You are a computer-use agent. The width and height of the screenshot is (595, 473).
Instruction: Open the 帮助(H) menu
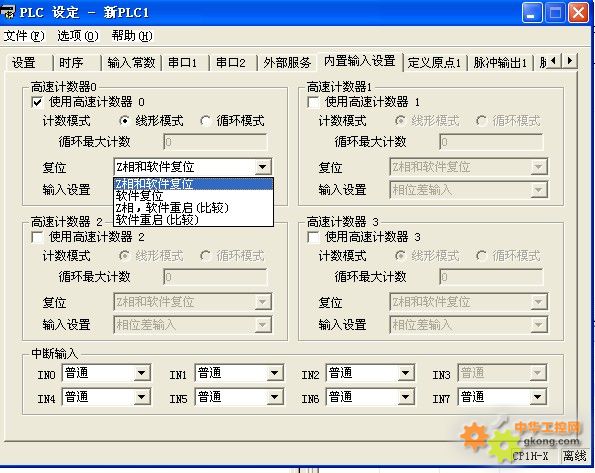pyautogui.click(x=132, y=36)
